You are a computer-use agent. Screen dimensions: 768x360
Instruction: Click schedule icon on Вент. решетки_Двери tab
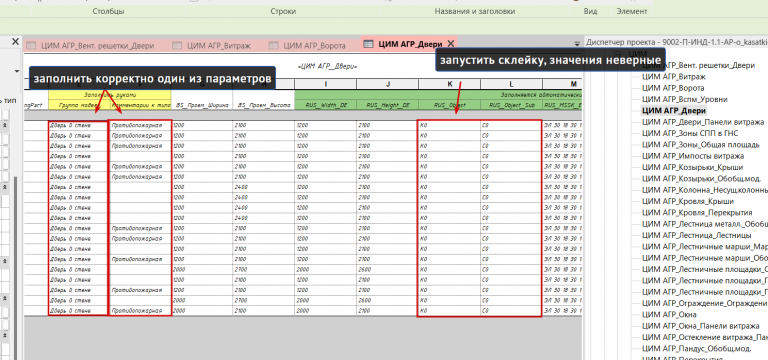click(x=31, y=46)
